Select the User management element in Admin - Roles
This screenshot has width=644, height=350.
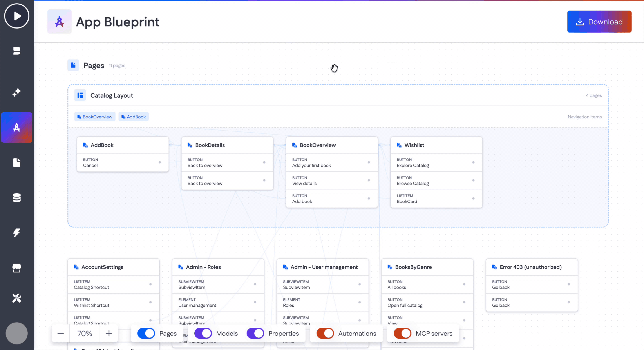coord(218,303)
